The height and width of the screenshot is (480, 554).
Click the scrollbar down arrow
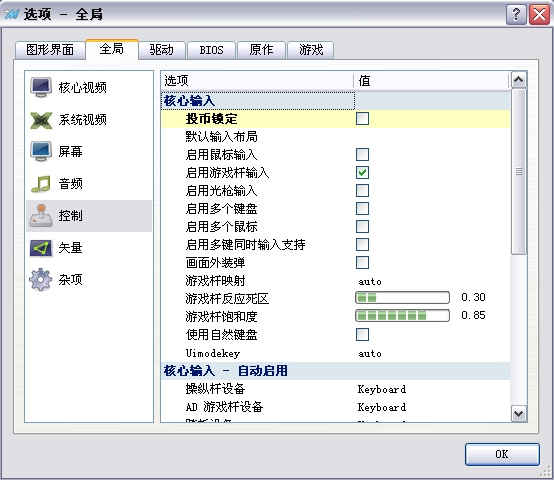tap(519, 413)
